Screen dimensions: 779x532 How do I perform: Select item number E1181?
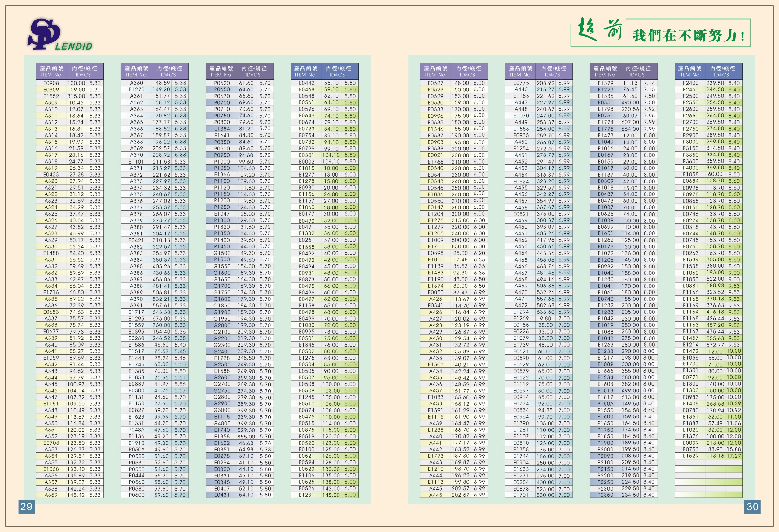tap(51, 404)
